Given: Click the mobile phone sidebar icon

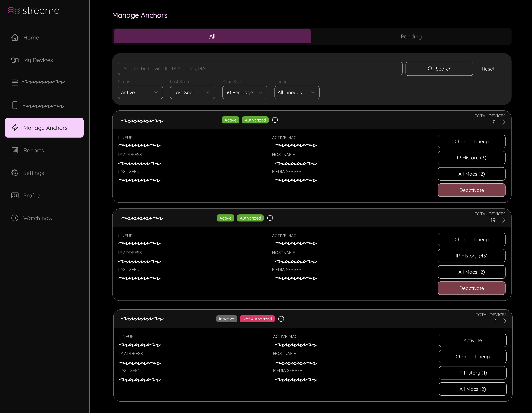Looking at the screenshot, I should (x=15, y=105).
